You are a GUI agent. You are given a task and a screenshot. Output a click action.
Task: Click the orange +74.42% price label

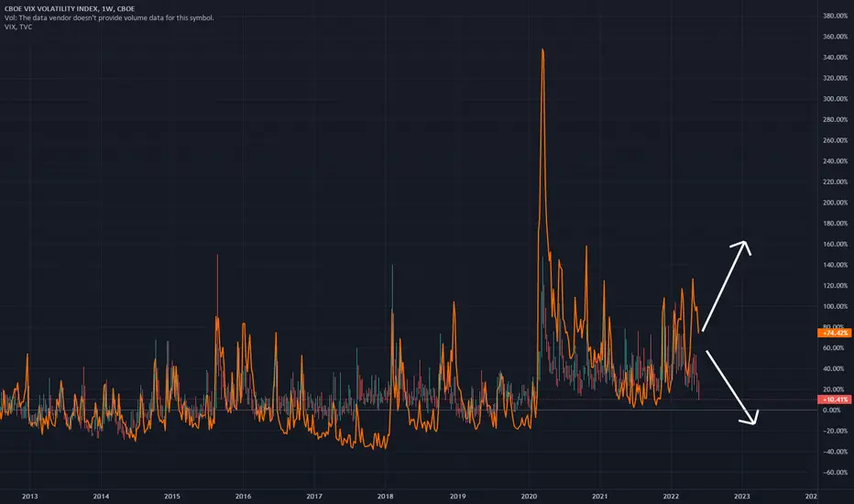click(x=835, y=333)
